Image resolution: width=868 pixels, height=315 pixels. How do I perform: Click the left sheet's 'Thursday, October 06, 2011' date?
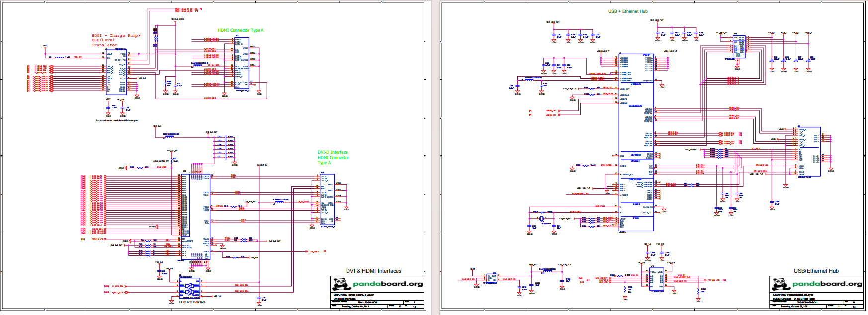[x=355, y=306]
